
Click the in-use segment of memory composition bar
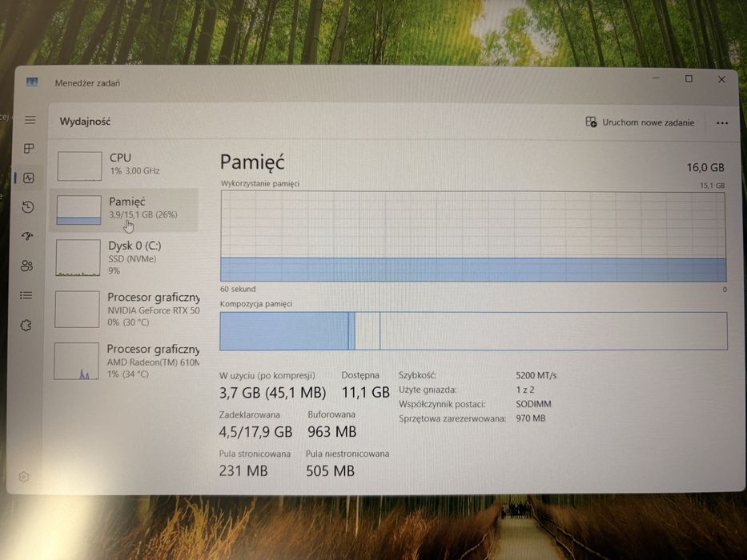pyautogui.click(x=284, y=331)
